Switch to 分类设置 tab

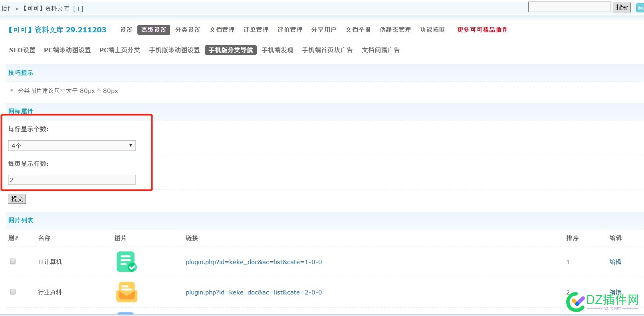click(x=188, y=30)
